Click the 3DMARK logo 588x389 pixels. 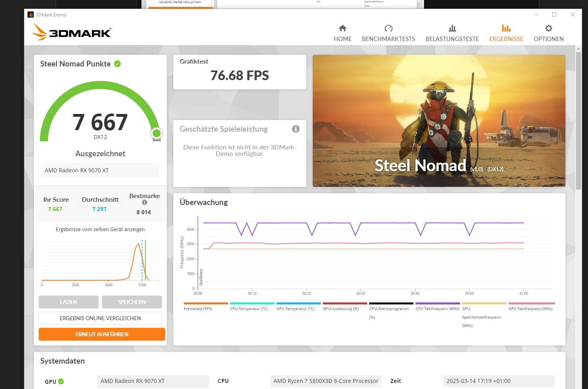71,32
